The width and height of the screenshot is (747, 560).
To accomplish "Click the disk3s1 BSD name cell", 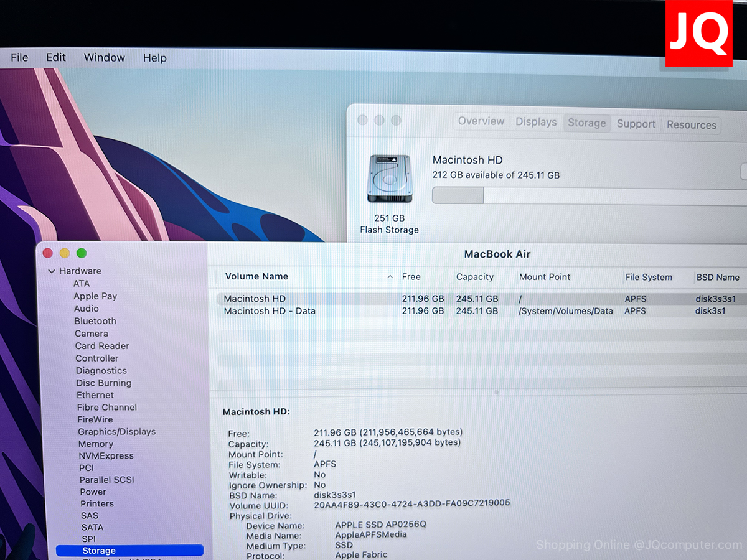I will tap(710, 311).
